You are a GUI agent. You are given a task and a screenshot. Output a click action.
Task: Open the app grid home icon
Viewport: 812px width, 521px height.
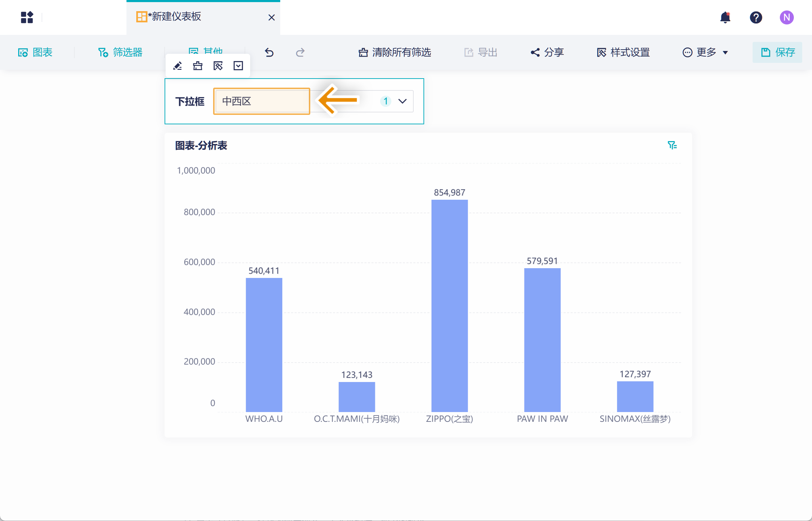point(27,17)
